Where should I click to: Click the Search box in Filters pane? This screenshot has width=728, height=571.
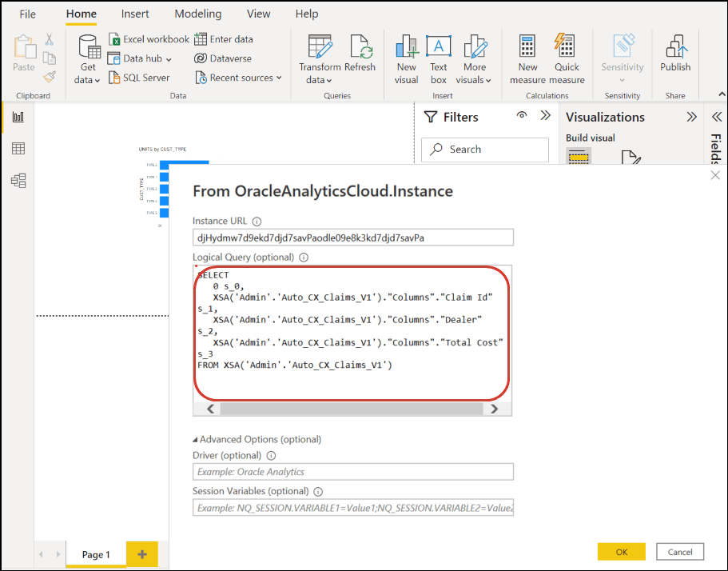click(x=485, y=150)
